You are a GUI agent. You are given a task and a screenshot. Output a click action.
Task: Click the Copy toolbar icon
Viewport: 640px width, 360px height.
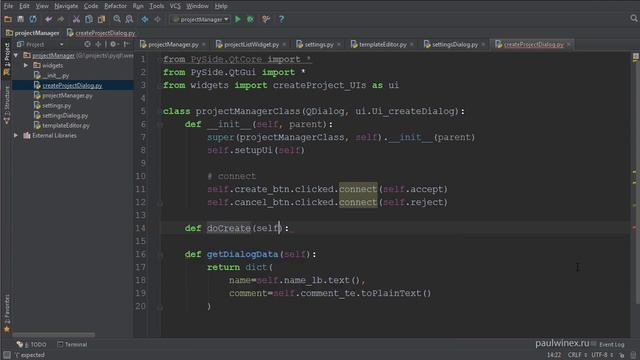click(89, 19)
